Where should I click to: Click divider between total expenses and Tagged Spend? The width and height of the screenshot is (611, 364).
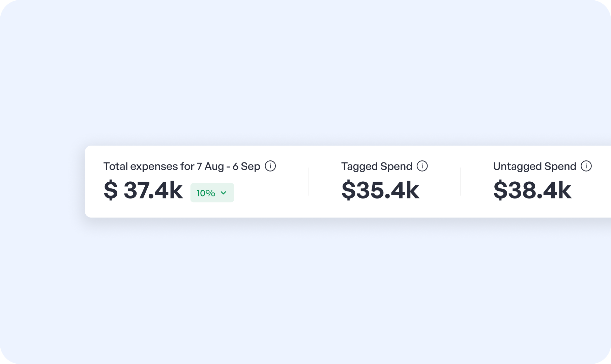309,181
